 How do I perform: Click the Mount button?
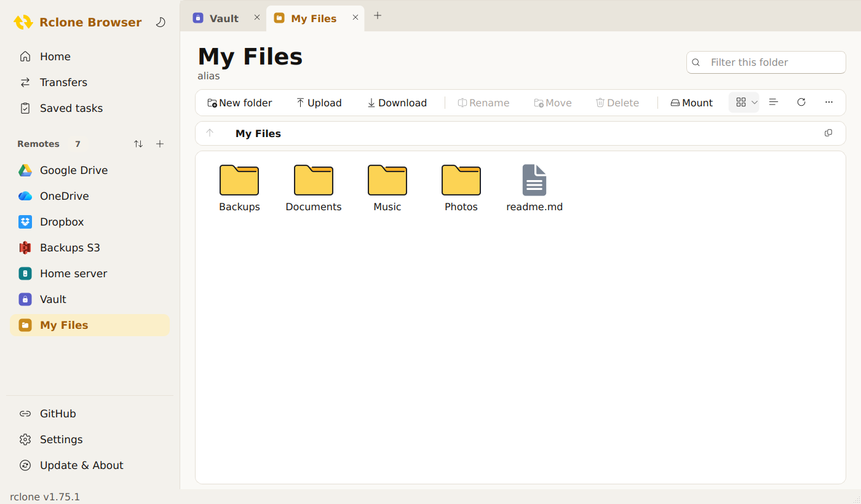pyautogui.click(x=692, y=103)
